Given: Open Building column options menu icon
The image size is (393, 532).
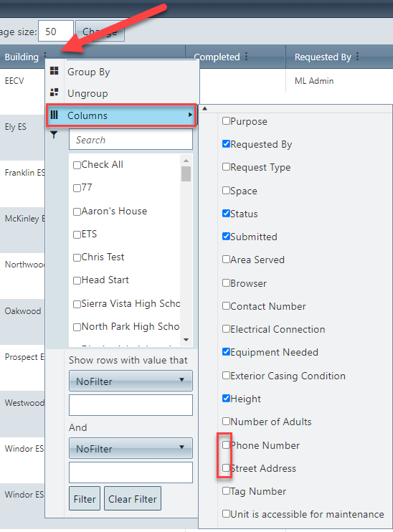Looking at the screenshot, I should click(44, 56).
